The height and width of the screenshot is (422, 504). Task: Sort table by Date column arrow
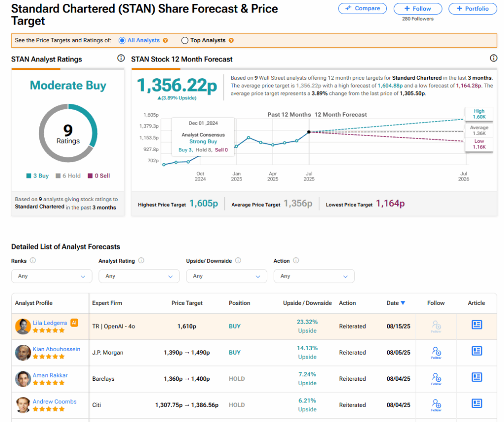tap(403, 303)
